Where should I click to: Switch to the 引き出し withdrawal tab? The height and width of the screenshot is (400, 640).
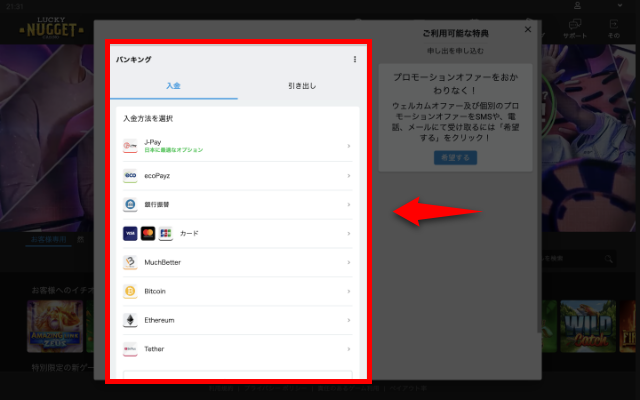click(300, 86)
